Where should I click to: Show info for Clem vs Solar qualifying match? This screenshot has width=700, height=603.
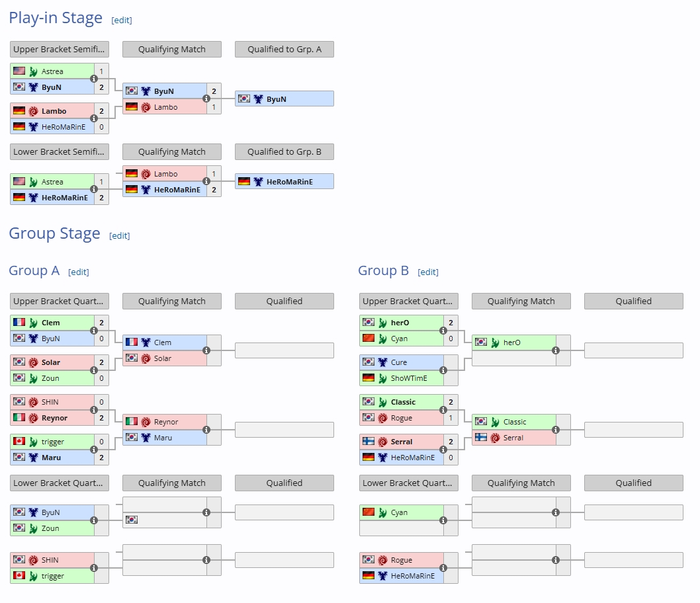[x=206, y=350]
